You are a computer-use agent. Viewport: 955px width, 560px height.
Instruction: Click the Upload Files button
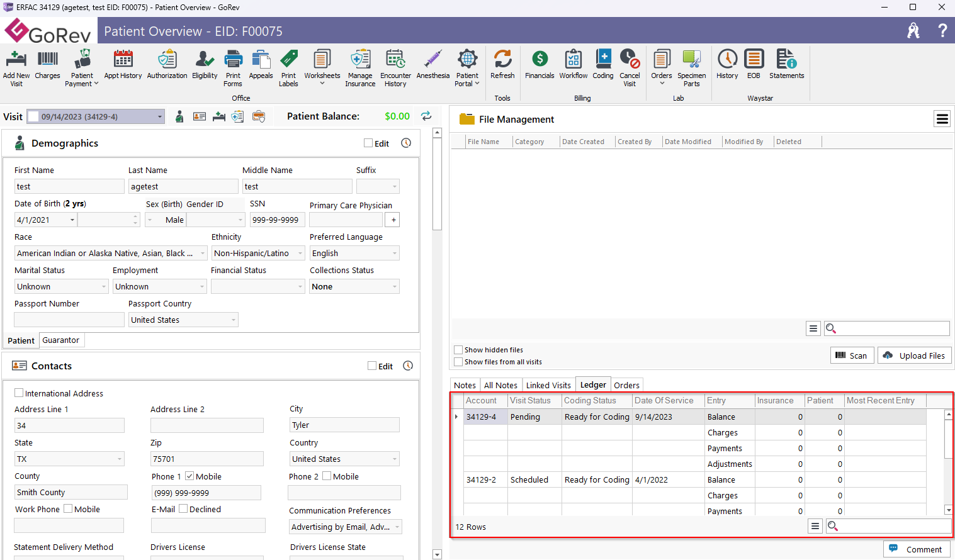(915, 356)
